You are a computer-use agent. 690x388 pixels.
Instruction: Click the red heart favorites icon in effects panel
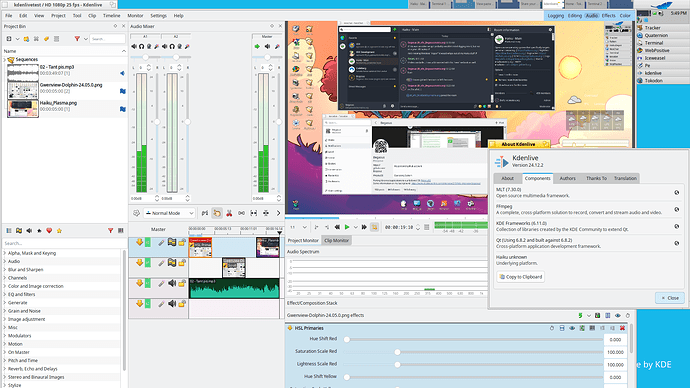49,231
